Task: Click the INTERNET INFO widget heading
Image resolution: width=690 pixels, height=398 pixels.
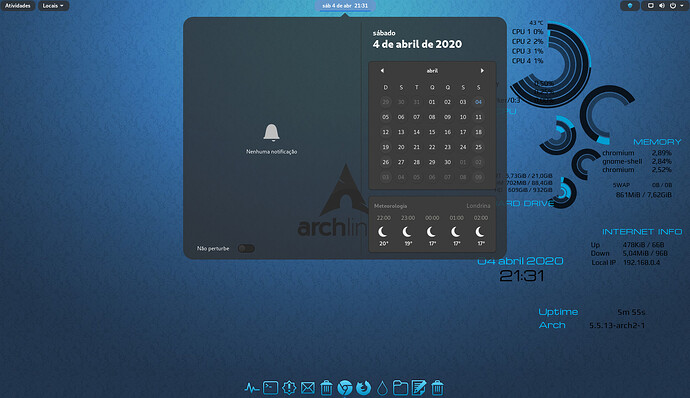Action: (x=642, y=232)
